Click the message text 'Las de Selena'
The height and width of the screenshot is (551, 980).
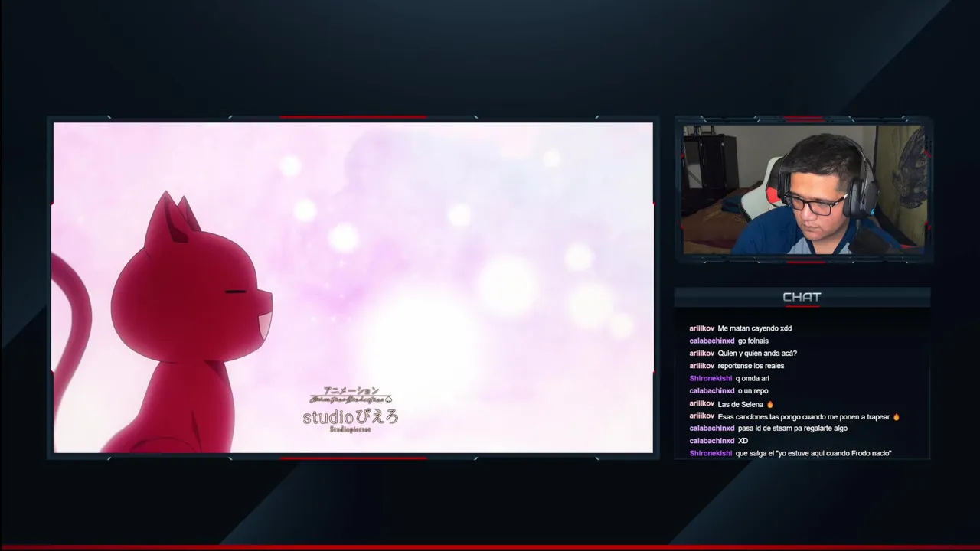[740, 404]
